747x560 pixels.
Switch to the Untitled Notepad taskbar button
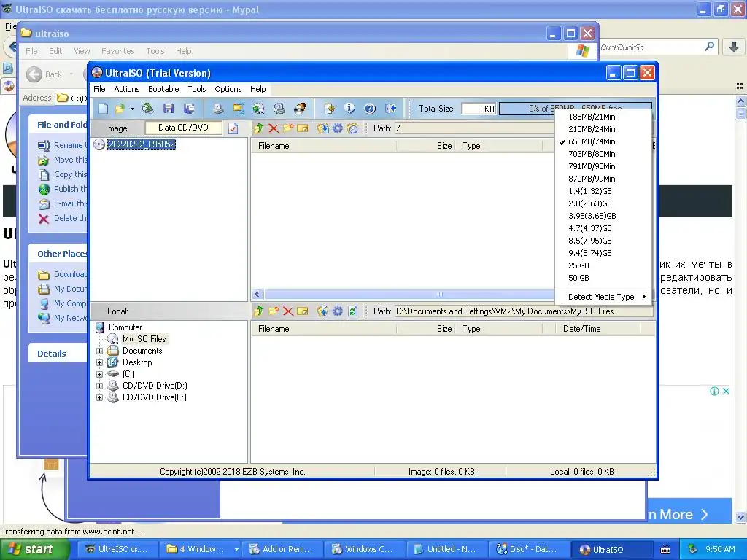click(446, 550)
